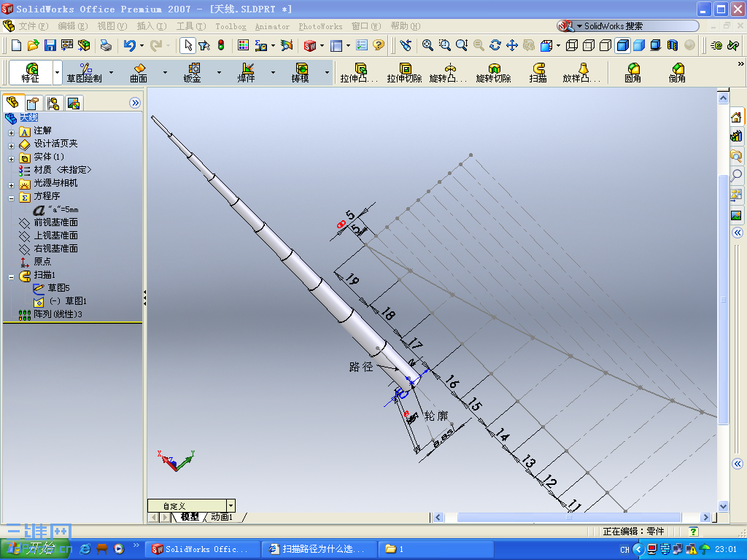
Task: Select the 圆角 (Fillet) tool
Action: point(632,72)
